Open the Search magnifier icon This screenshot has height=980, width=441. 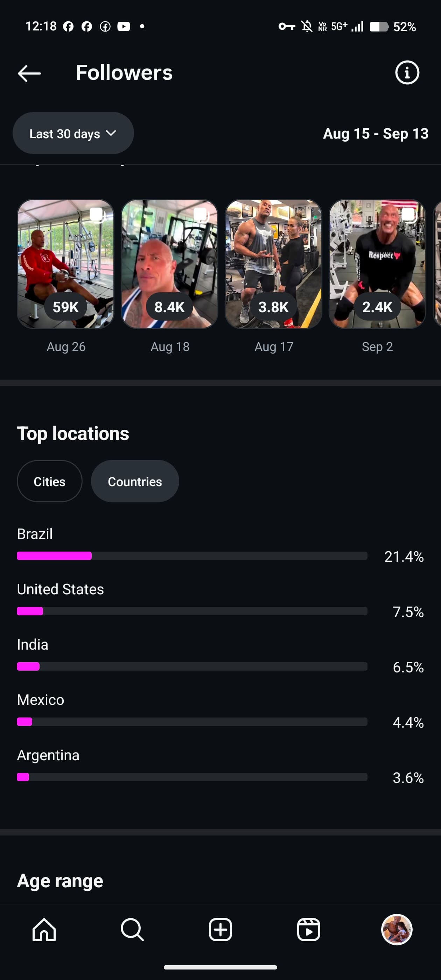132,929
